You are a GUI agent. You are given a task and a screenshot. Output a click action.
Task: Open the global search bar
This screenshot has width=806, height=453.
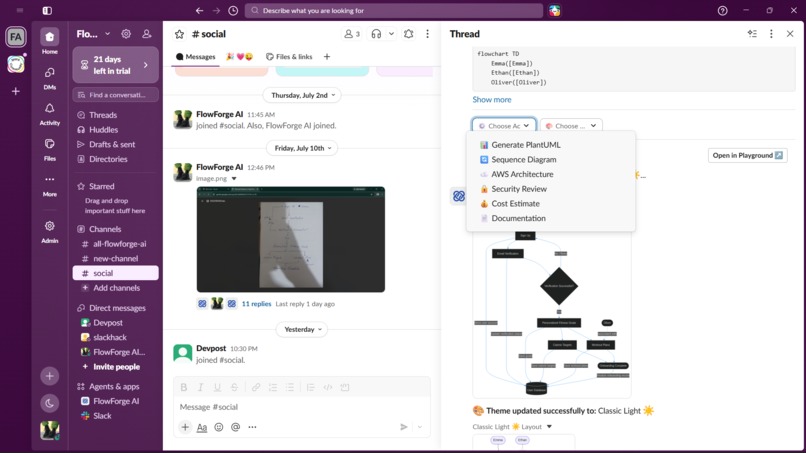(394, 10)
